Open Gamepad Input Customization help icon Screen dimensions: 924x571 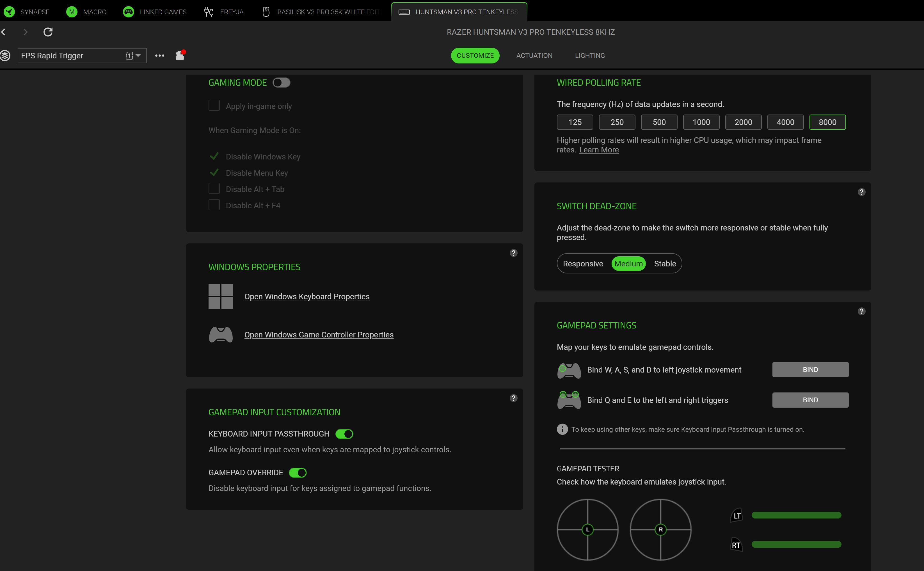click(x=513, y=398)
